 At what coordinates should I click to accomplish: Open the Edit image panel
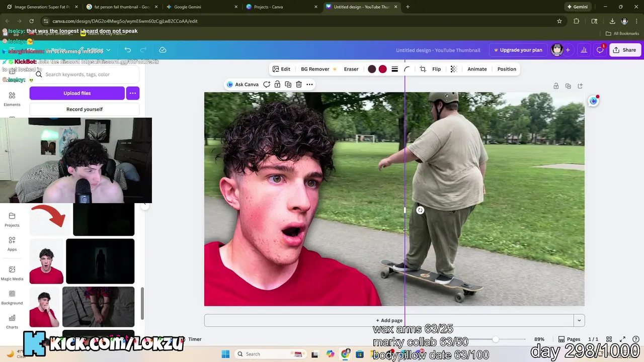pyautogui.click(x=281, y=69)
